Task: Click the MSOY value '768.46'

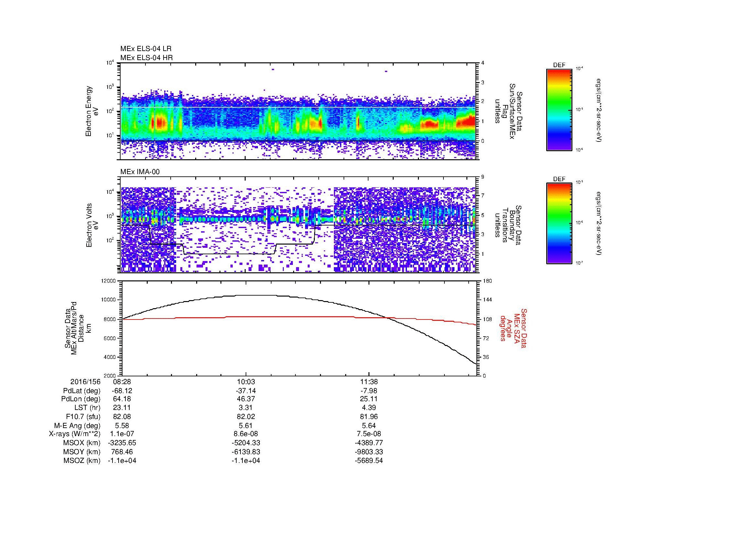Action: click(x=122, y=452)
